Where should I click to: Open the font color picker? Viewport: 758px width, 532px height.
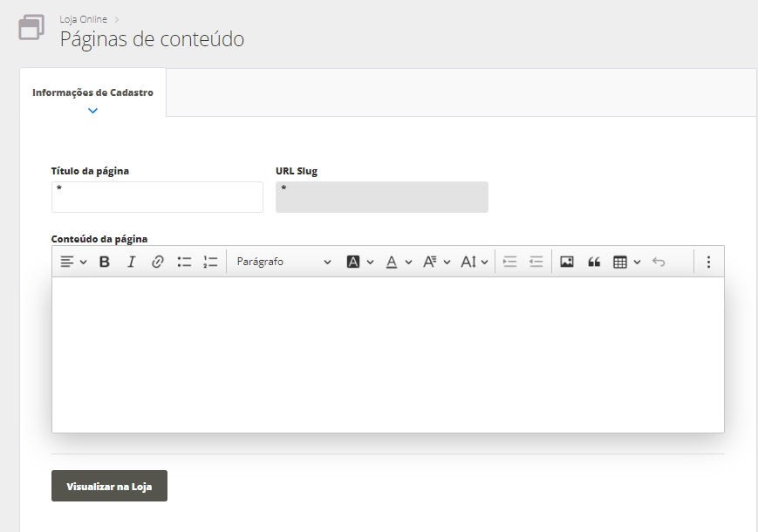coord(399,262)
